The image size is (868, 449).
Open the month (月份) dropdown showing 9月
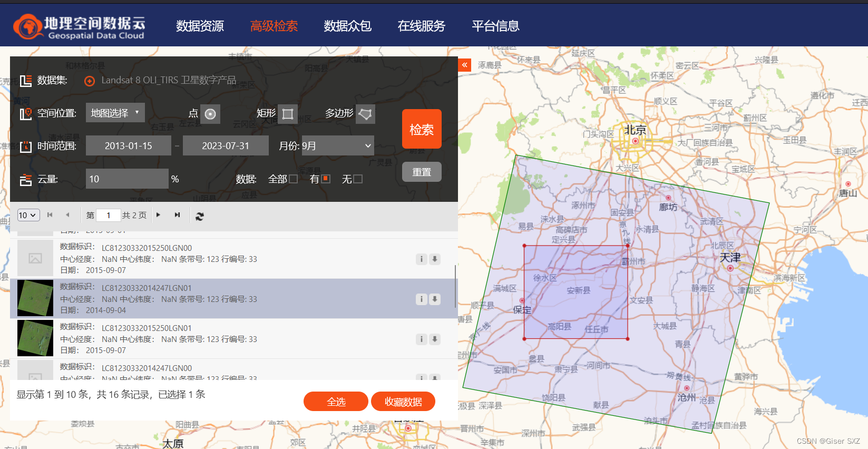point(337,145)
